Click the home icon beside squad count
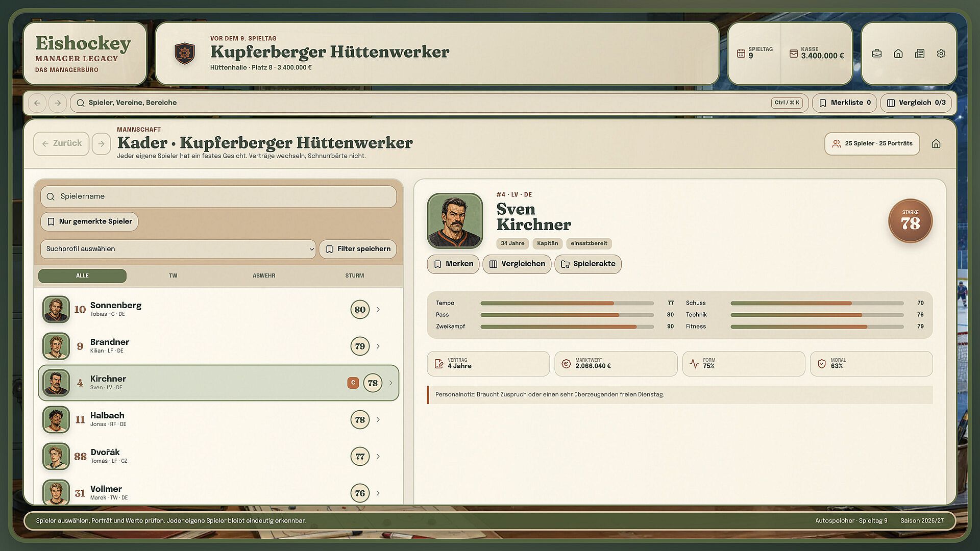The height and width of the screenshot is (551, 980). (x=936, y=144)
